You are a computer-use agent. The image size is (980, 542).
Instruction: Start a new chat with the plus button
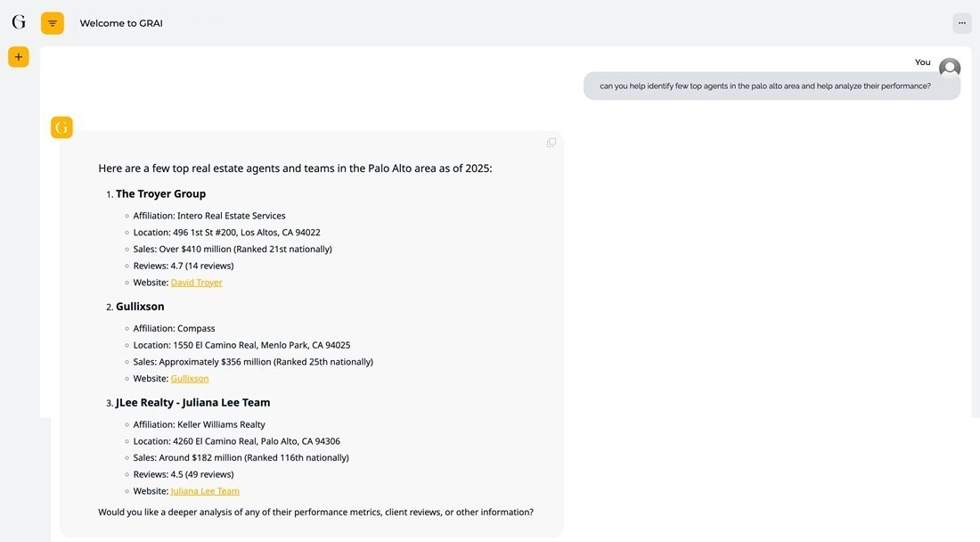pyautogui.click(x=19, y=57)
